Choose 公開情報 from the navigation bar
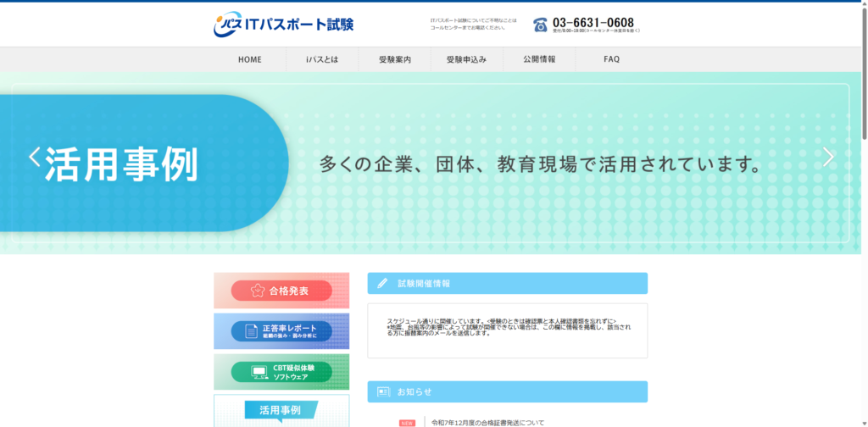 pos(539,59)
